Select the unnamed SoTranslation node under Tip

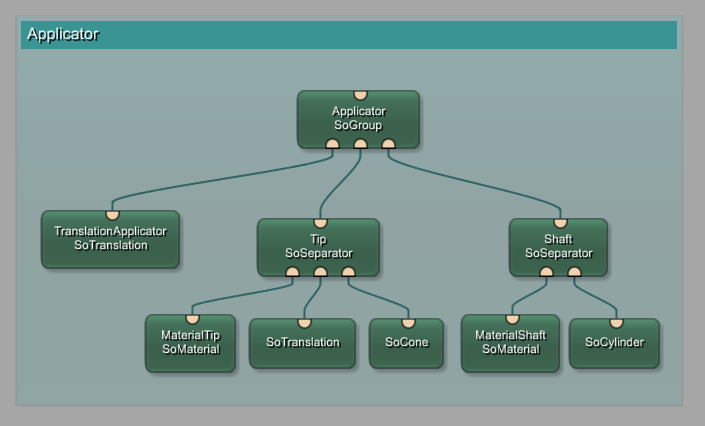pos(302,343)
